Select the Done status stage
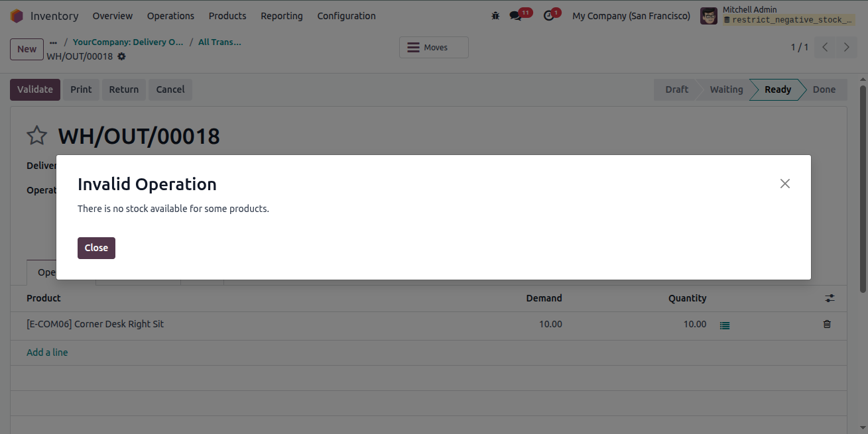 coord(824,89)
